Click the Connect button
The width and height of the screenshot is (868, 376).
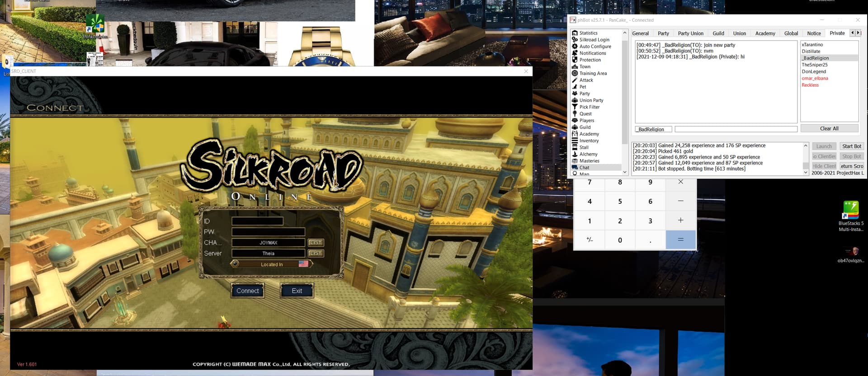(247, 291)
